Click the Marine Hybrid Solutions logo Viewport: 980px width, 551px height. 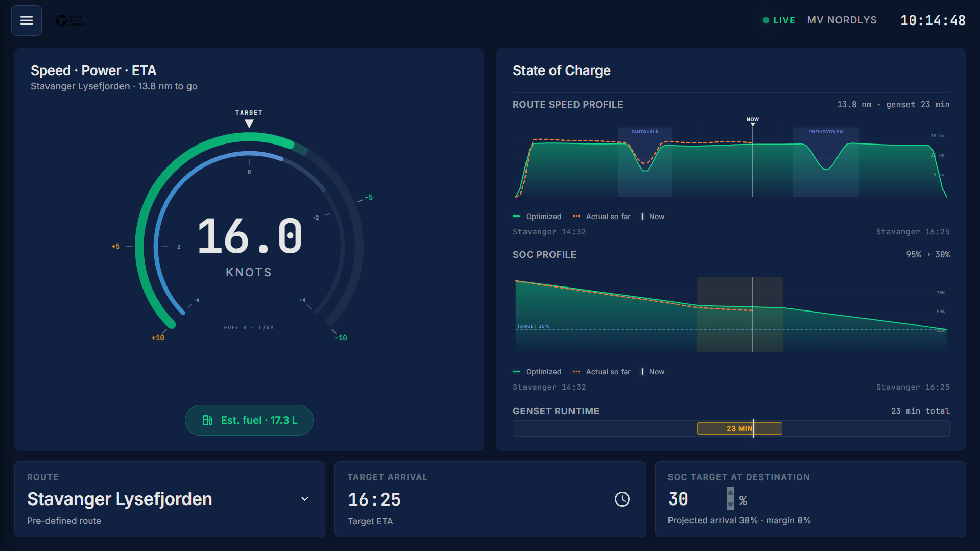pos(71,20)
